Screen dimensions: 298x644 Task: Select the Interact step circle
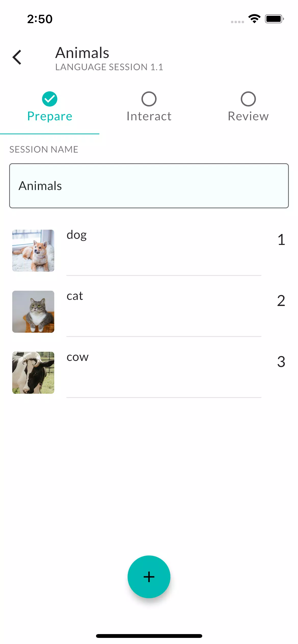[x=149, y=99]
